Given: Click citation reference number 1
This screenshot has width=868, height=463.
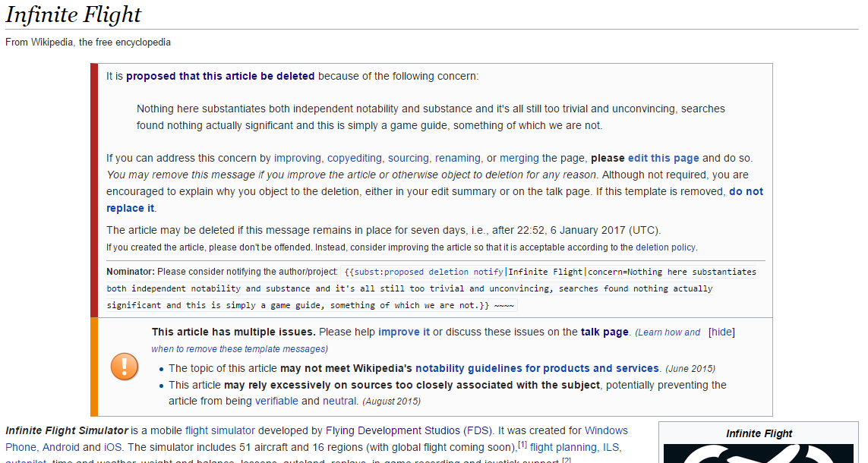Looking at the screenshot, I should tap(522, 444).
